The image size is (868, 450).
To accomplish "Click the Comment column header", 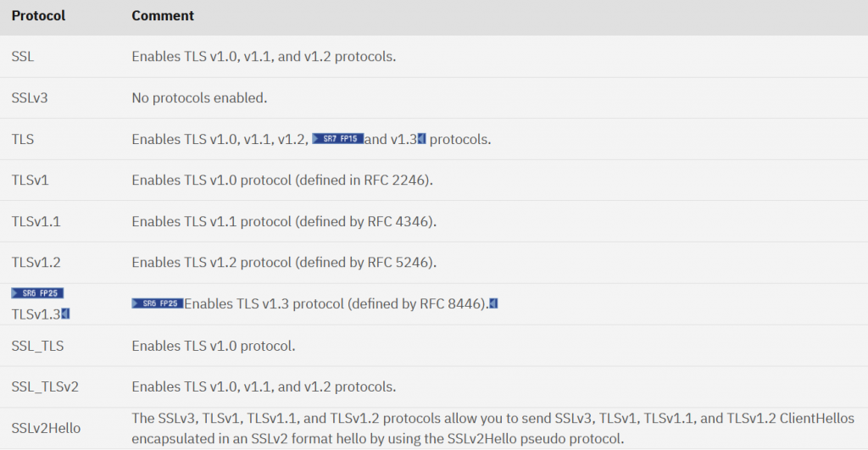I will click(163, 15).
